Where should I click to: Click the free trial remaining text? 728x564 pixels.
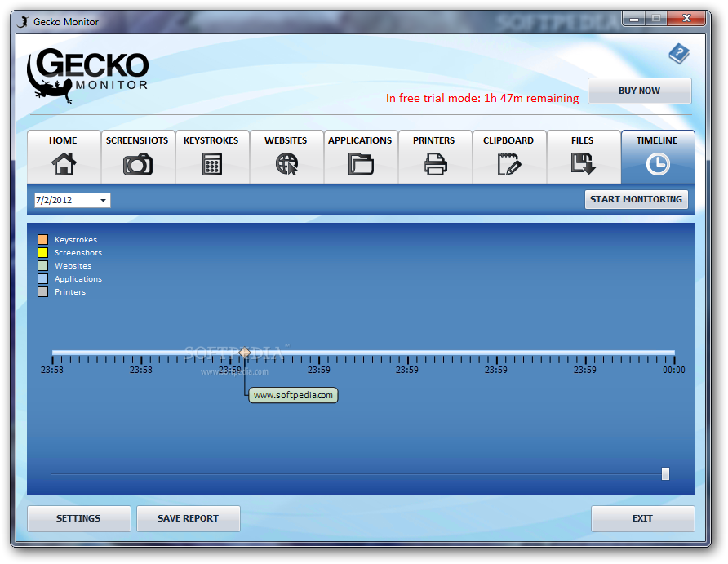(x=482, y=98)
